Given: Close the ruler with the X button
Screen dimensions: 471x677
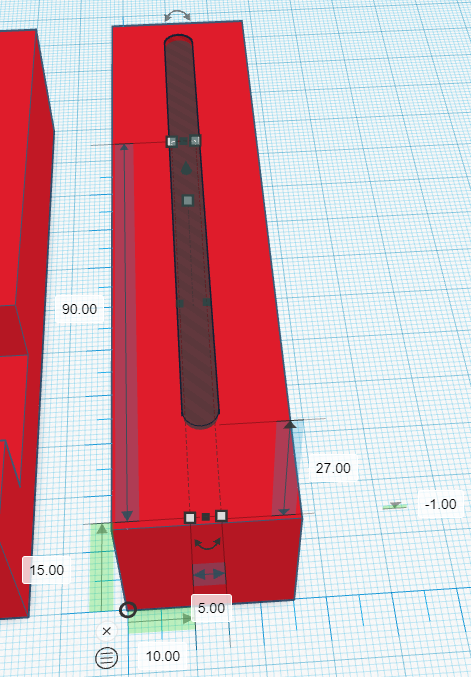Looking at the screenshot, I should tap(107, 631).
